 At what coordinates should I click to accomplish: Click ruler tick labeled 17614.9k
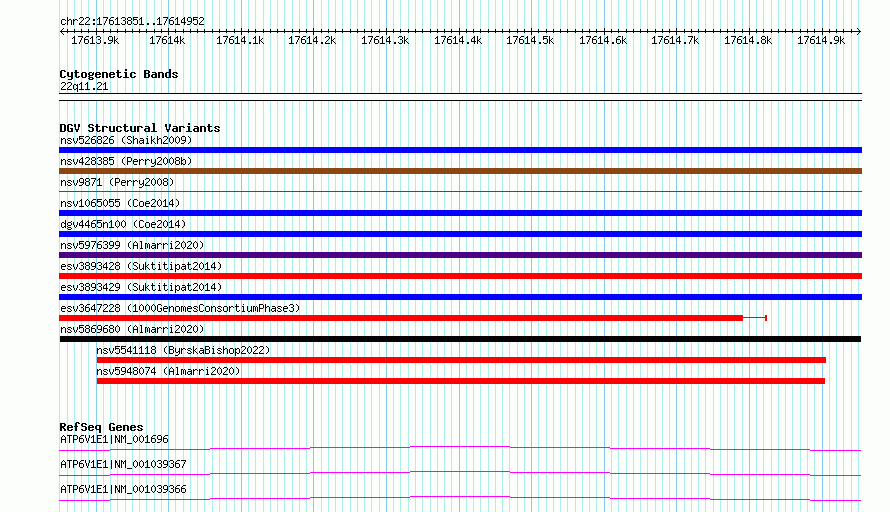821,40
